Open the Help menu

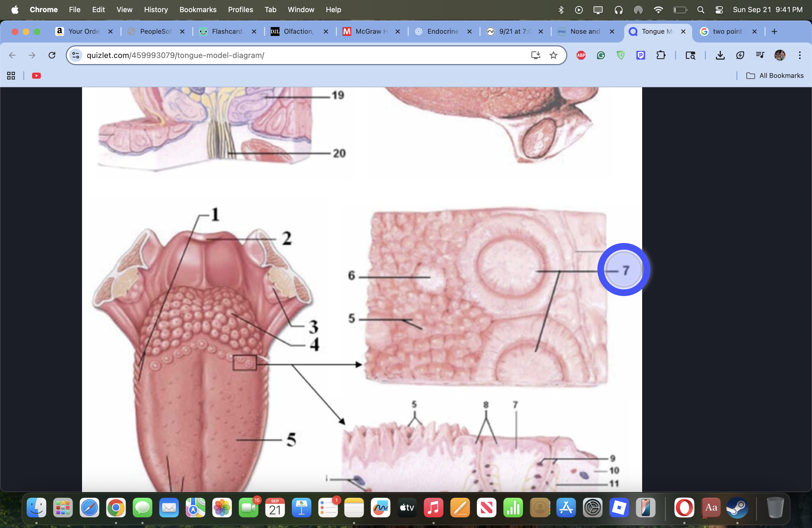[x=333, y=10]
